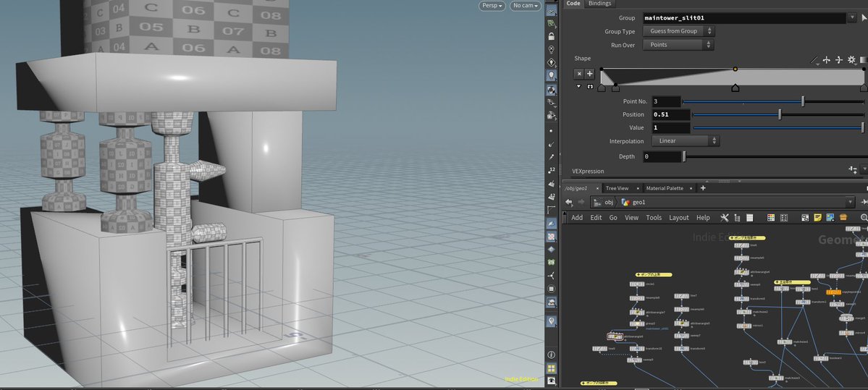This screenshot has height=390, width=868.
Task: Click the Group selection arrow icon
Action: tap(864, 18)
